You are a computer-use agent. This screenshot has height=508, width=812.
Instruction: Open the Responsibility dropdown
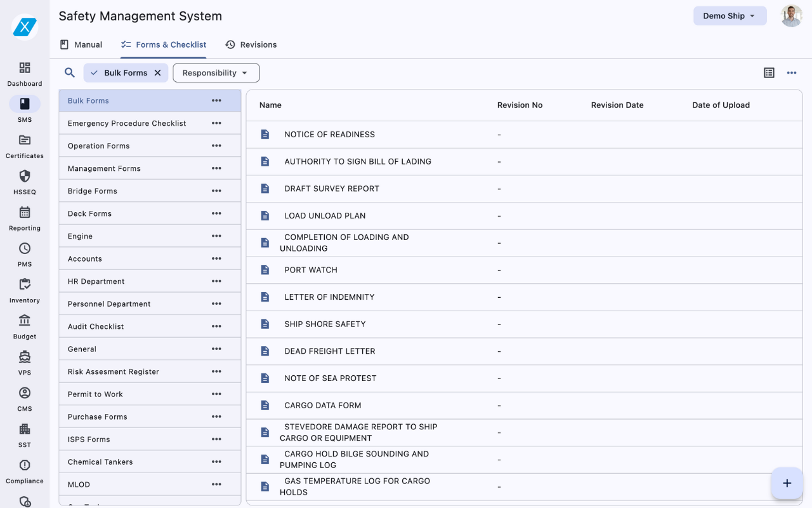click(216, 73)
